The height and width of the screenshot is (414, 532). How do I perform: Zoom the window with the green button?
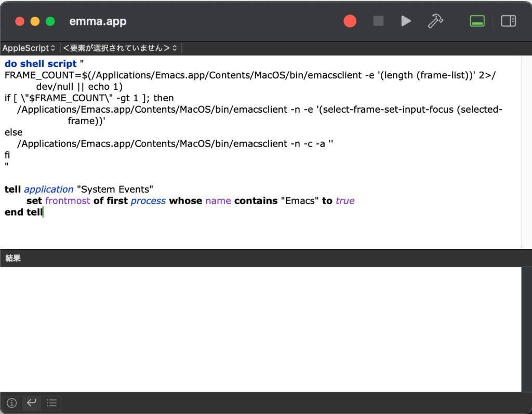click(x=50, y=21)
